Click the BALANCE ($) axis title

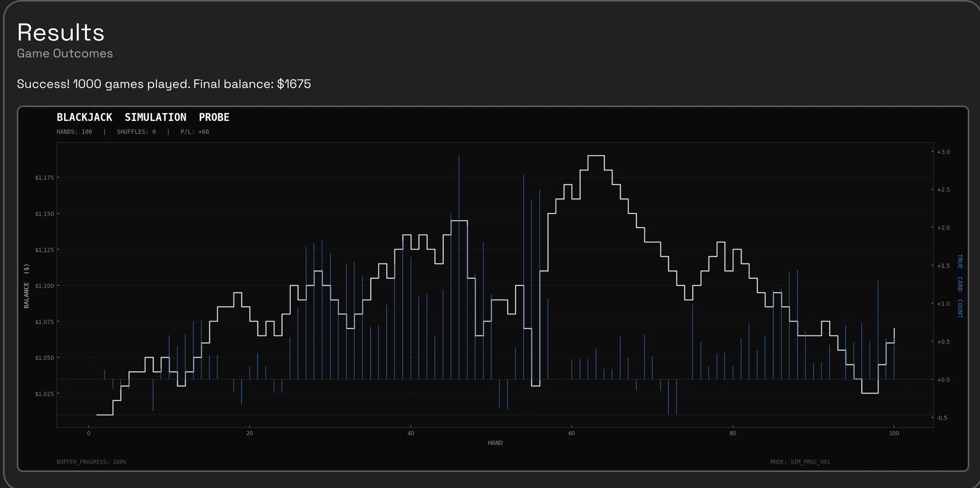pyautogui.click(x=26, y=286)
